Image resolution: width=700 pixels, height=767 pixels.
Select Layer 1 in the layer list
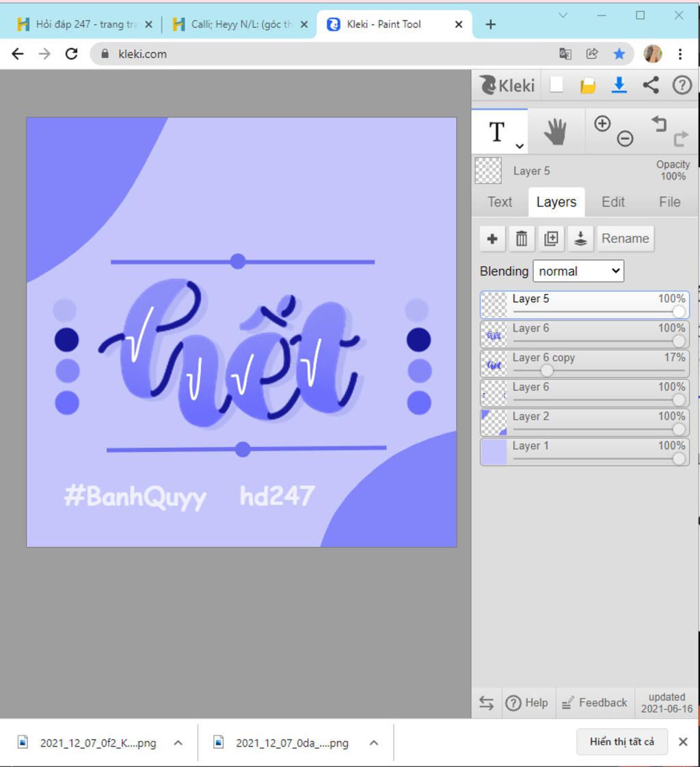584,451
